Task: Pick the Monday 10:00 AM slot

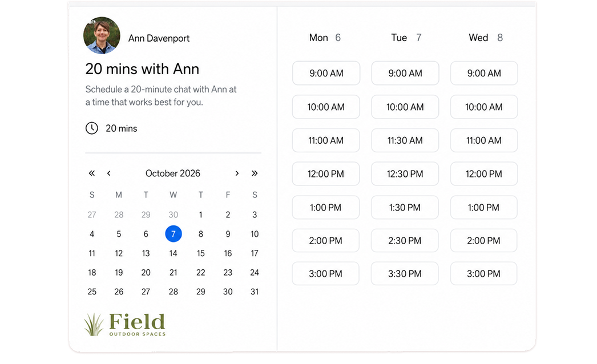Action: click(326, 107)
